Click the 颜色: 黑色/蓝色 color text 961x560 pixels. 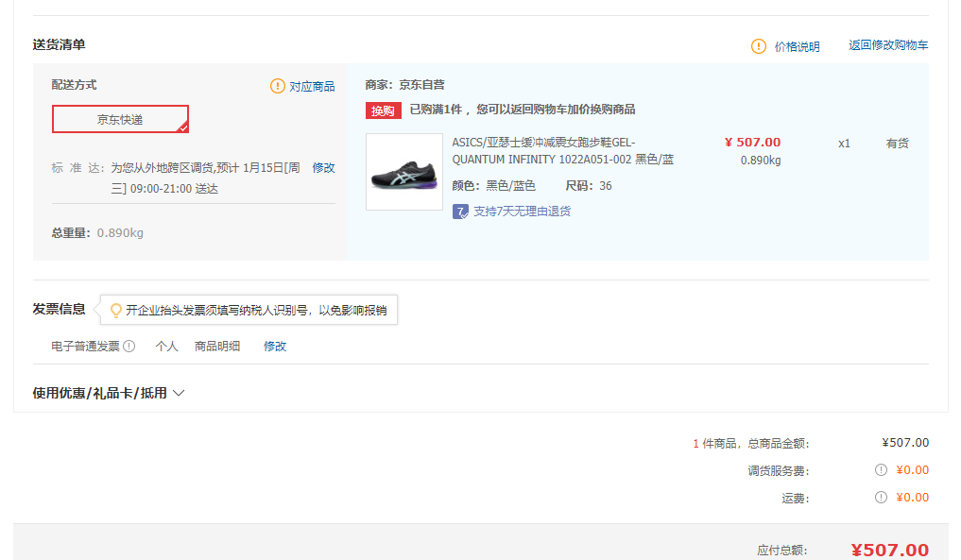(493, 186)
